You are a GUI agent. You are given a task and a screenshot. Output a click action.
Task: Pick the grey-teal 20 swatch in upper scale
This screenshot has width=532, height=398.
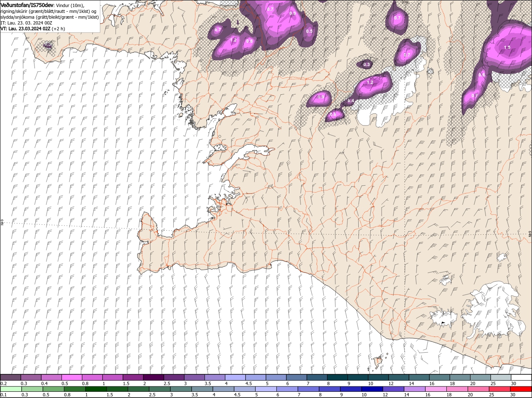click(x=481, y=377)
